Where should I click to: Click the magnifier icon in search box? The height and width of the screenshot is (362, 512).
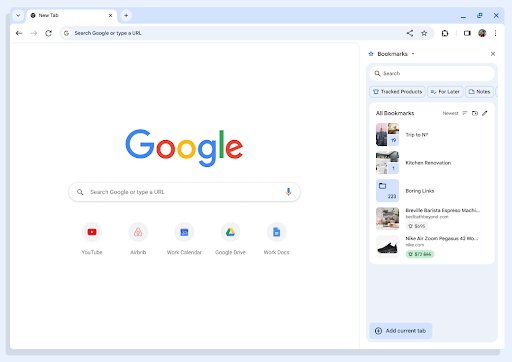point(80,192)
